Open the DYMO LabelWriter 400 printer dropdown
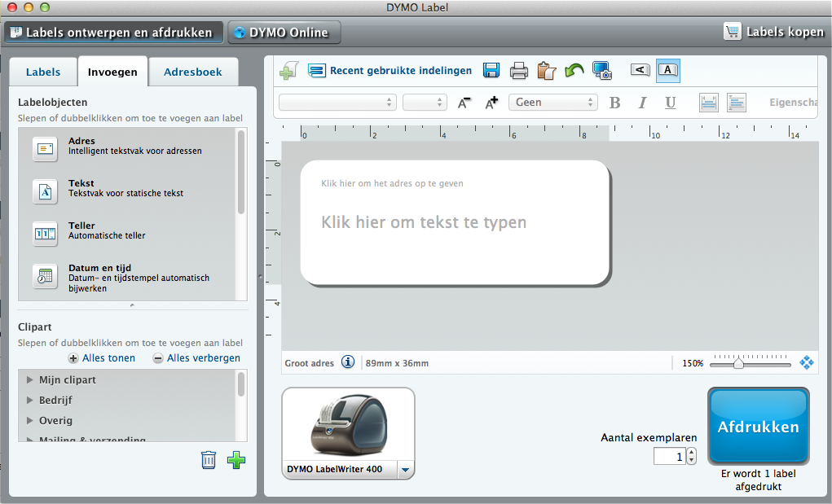Viewport: 832px width, 504px height. click(x=407, y=470)
